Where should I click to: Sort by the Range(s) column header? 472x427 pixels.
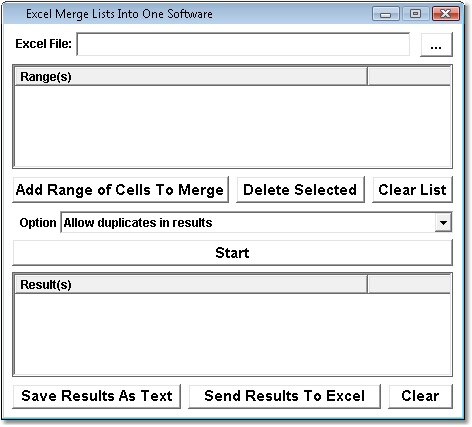pyautogui.click(x=191, y=77)
